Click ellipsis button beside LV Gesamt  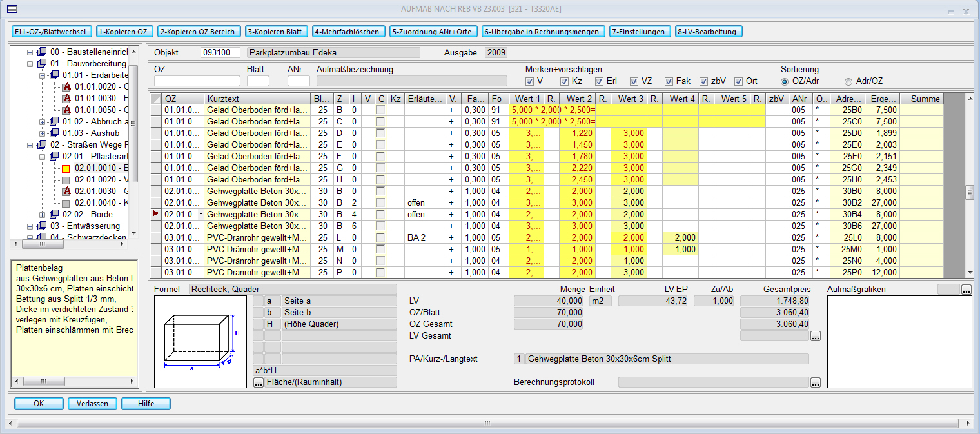point(816,336)
